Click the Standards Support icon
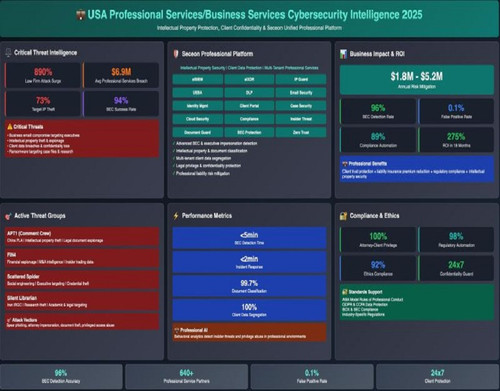Viewport: 500px width, 391px height. (345, 292)
